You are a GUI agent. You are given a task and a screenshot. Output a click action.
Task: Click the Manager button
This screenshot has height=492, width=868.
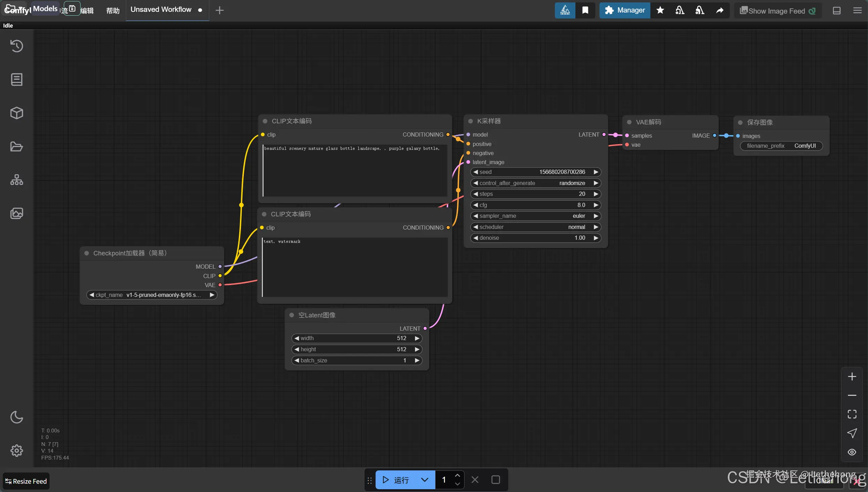[625, 10]
